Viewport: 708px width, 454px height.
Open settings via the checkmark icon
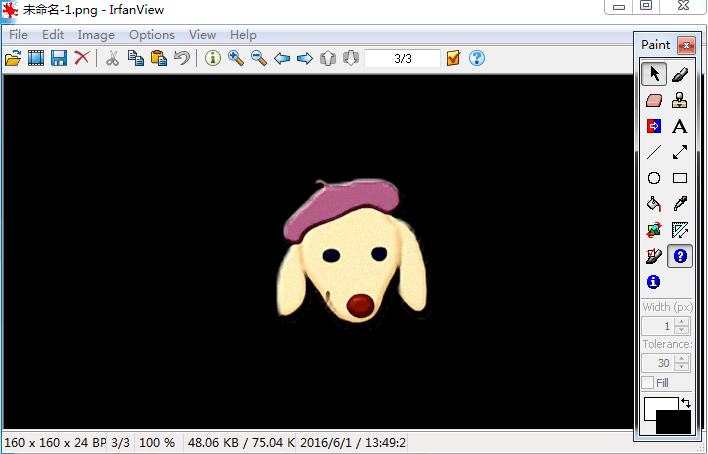click(x=453, y=58)
